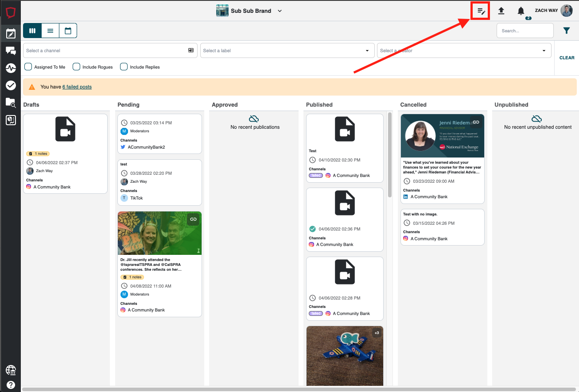Open the approvals checkmark icon in sidebar
The width and height of the screenshot is (579, 392).
click(11, 85)
